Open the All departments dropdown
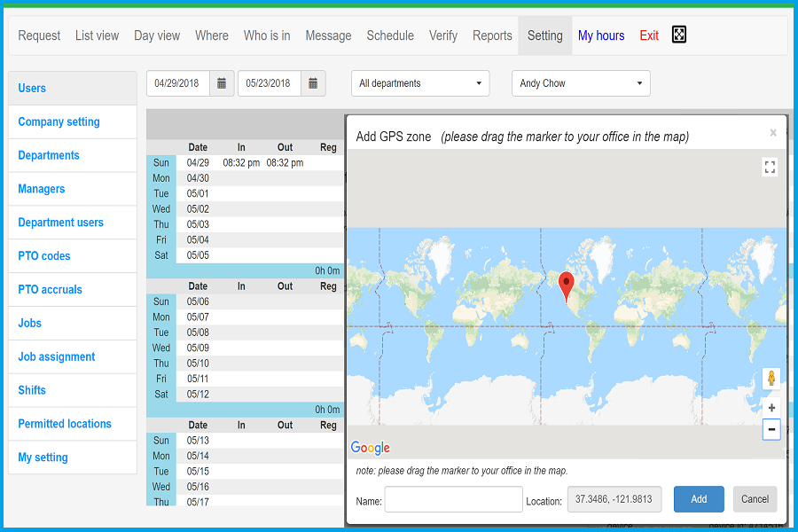The height and width of the screenshot is (532, 798). point(419,82)
